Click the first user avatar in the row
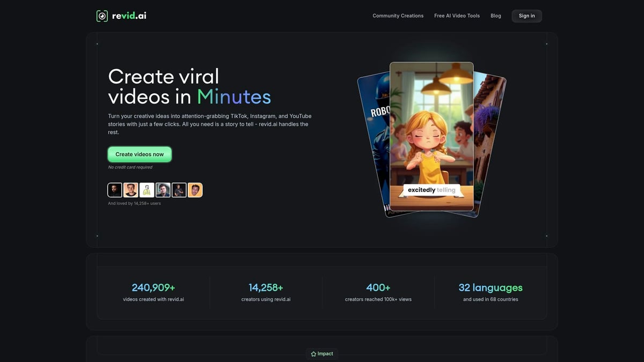The height and width of the screenshot is (362, 644). (x=114, y=189)
